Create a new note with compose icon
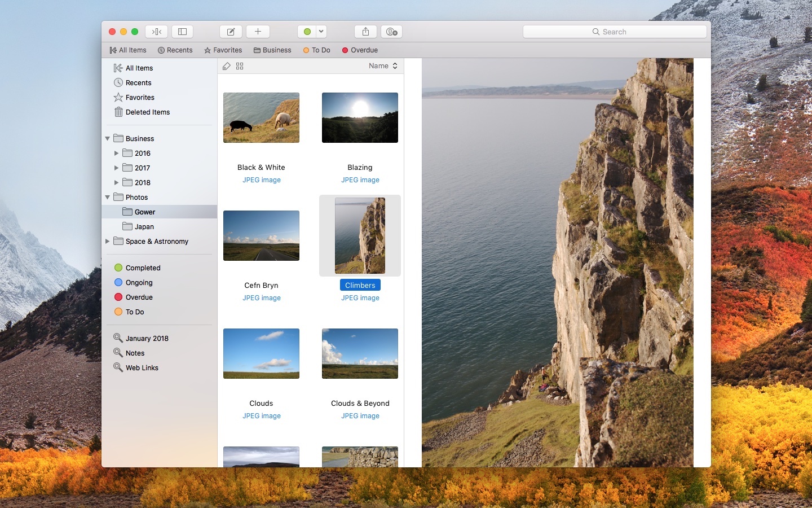 tap(231, 32)
